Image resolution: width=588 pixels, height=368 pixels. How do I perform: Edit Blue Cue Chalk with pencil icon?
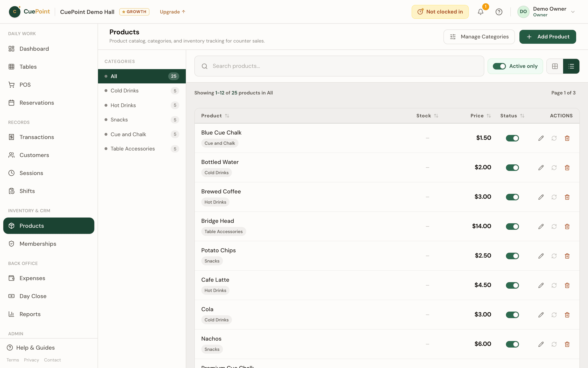[541, 138]
